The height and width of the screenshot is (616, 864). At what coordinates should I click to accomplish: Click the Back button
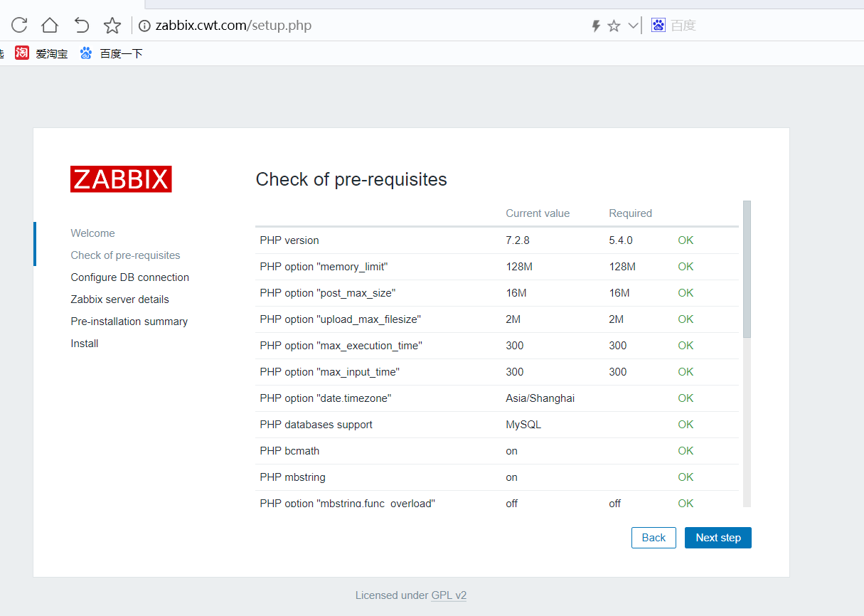[x=654, y=538]
